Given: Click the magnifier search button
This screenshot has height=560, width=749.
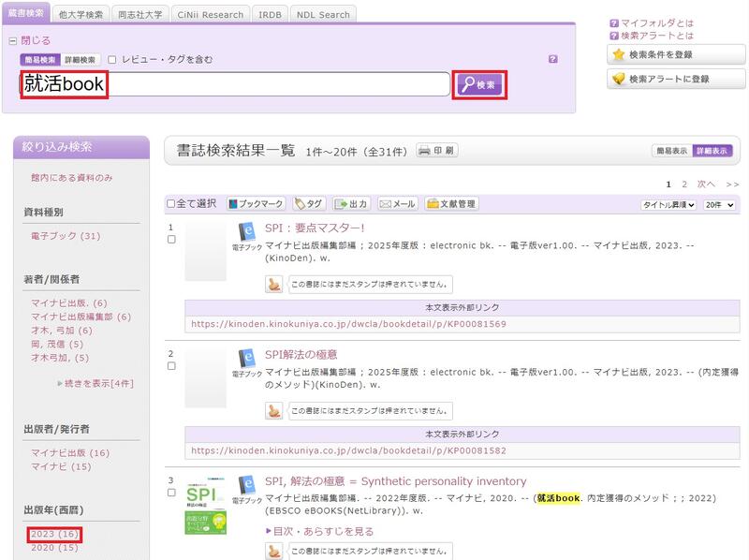Looking at the screenshot, I should 479,85.
